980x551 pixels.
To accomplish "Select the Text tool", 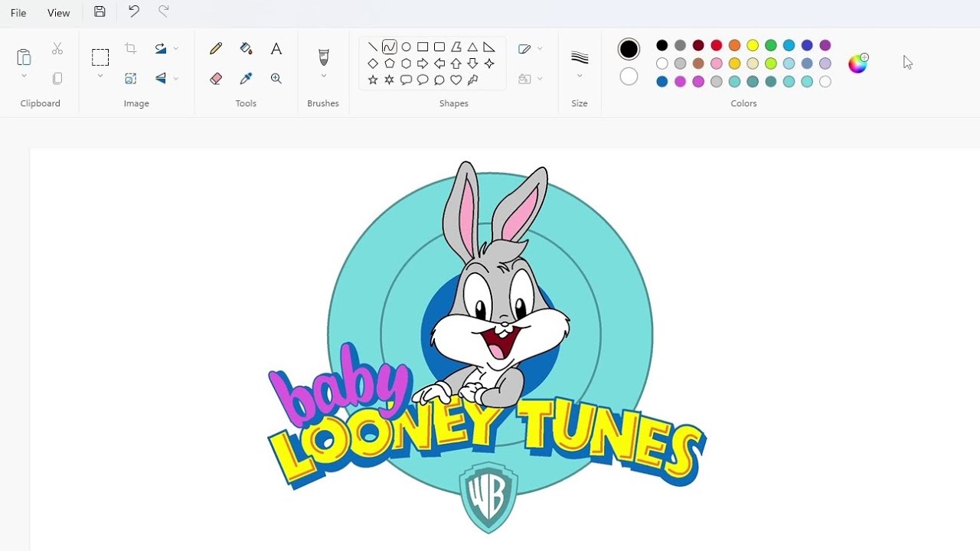I will click(x=276, y=49).
